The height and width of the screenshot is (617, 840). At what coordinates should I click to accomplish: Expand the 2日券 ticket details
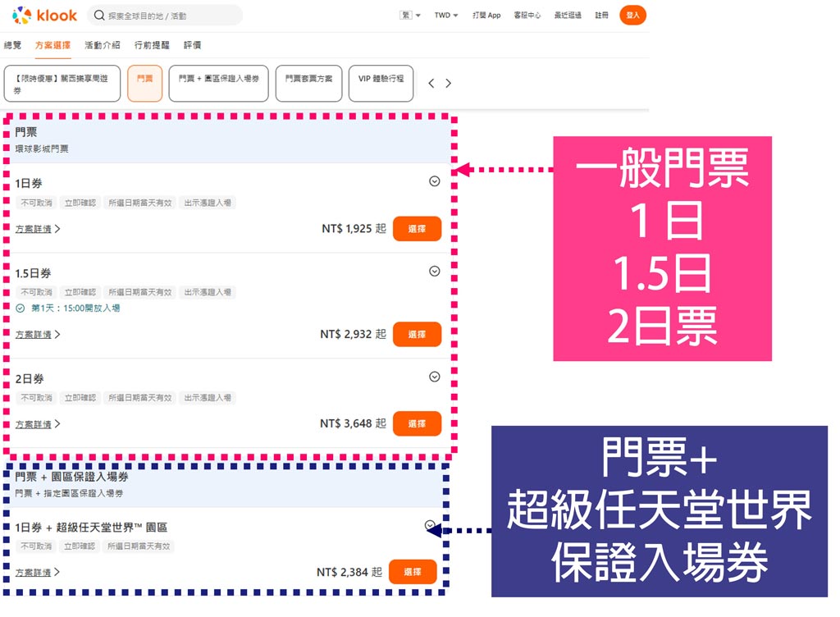435,377
